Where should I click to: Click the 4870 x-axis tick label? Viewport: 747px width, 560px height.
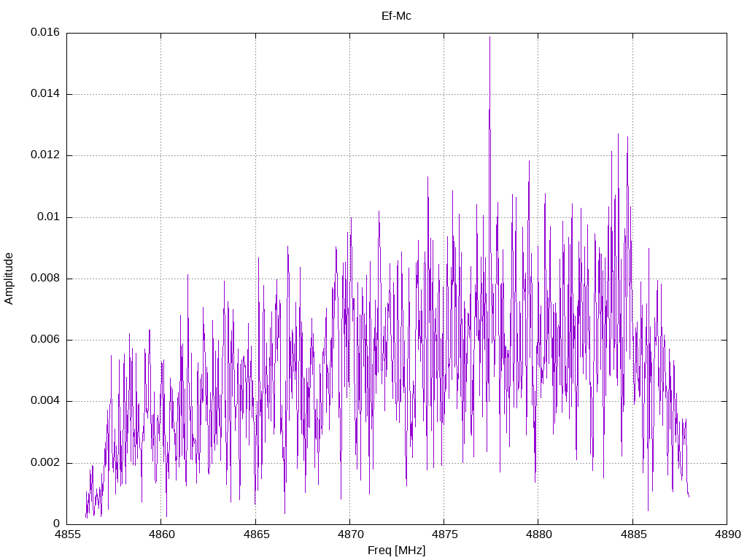click(x=349, y=536)
